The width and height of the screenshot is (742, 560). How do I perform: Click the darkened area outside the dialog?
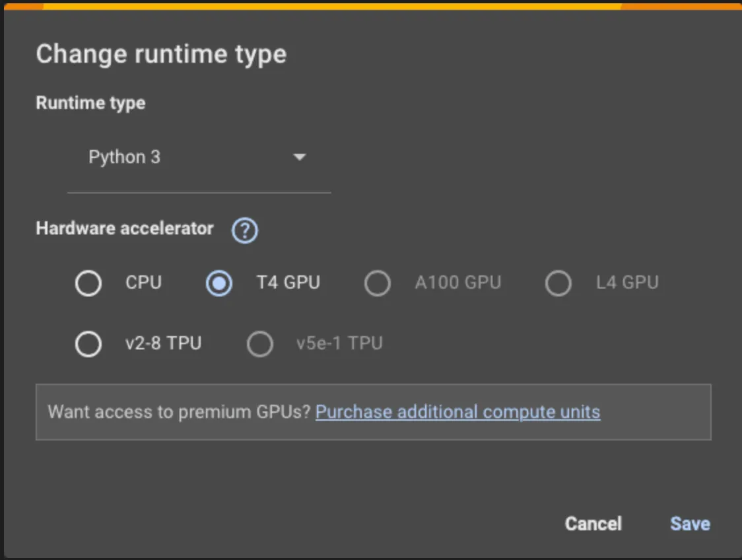tap(371, 7)
